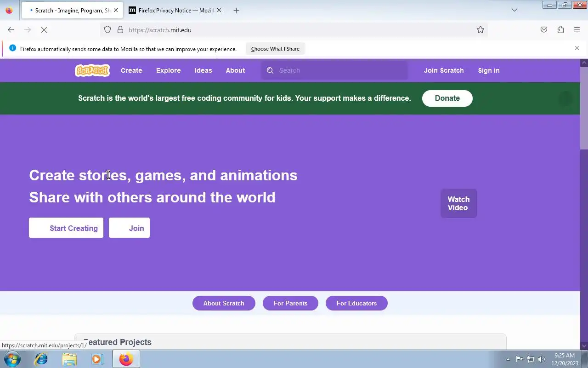
Task: Dismiss the Firefox data notification bar
Action: pyautogui.click(x=577, y=48)
